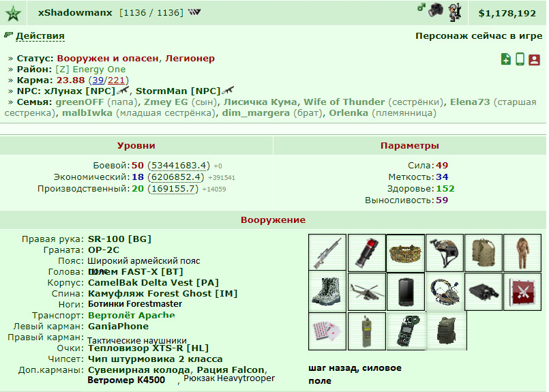Open the wide army belt thumbnail
Screen dimensions: 549x392
pos(406,253)
